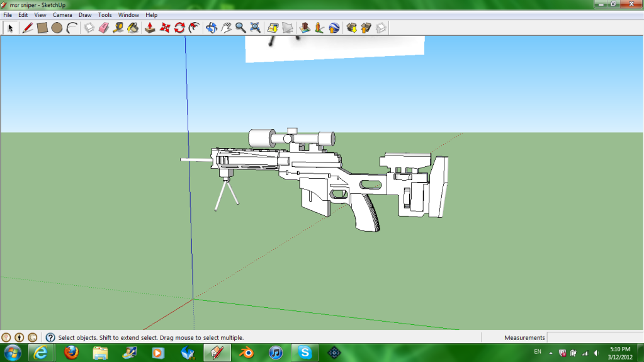Activate the Pan hand tool
This screenshot has width=644, height=362.
point(226,28)
